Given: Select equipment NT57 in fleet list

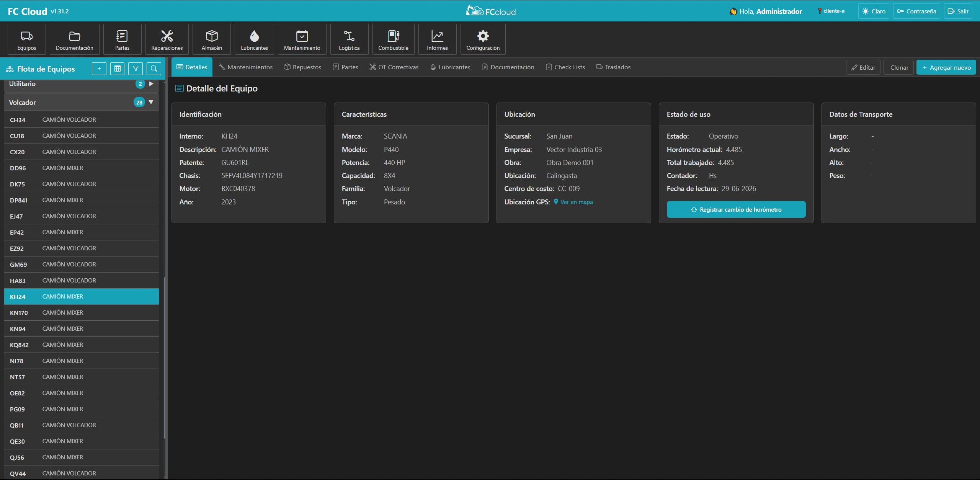Looking at the screenshot, I should pyautogui.click(x=81, y=377).
